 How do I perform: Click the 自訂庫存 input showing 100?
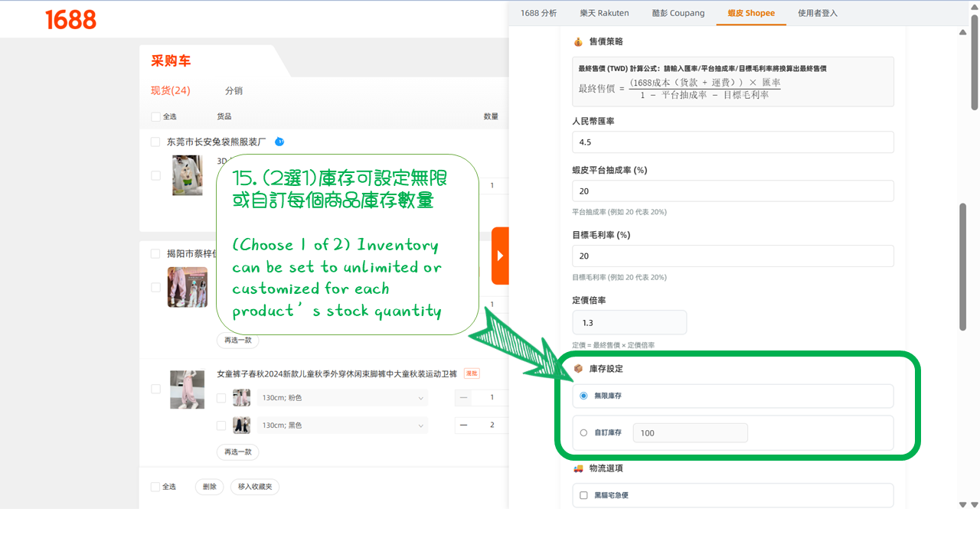tap(690, 432)
